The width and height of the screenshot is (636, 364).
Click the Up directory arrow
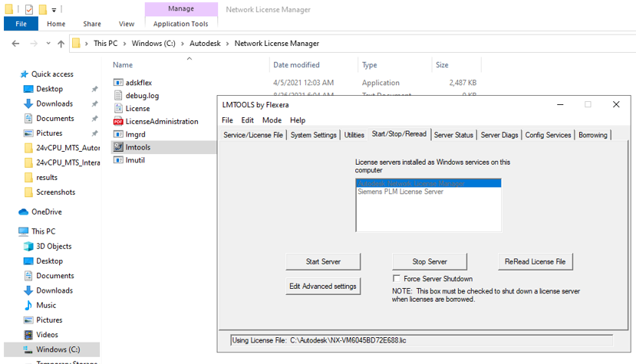61,44
